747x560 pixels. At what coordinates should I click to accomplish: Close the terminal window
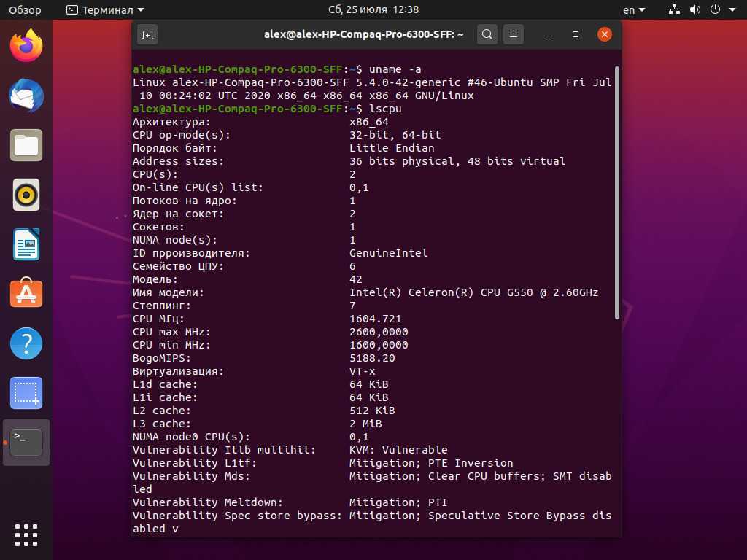[605, 34]
